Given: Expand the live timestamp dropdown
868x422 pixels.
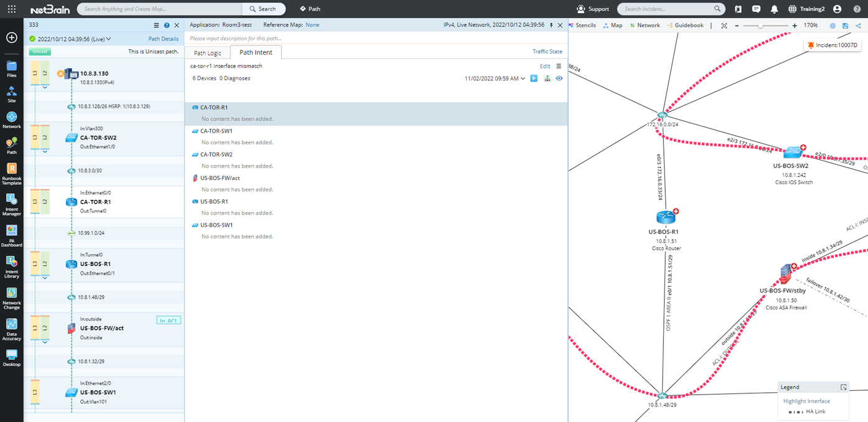Looking at the screenshot, I should [109, 39].
